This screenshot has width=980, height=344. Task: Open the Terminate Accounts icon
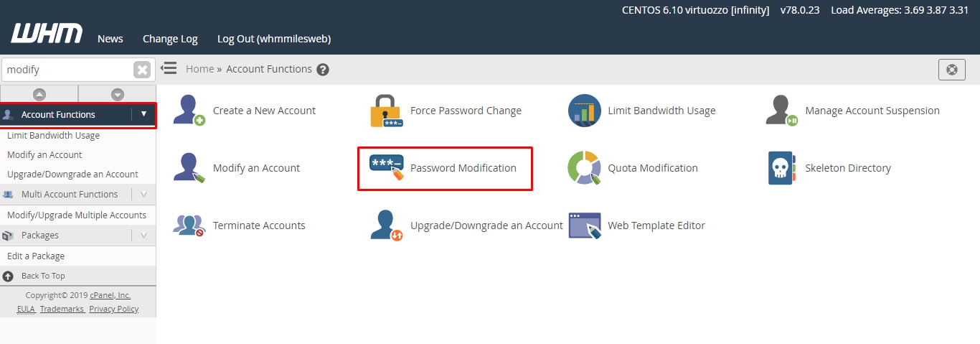(x=189, y=226)
